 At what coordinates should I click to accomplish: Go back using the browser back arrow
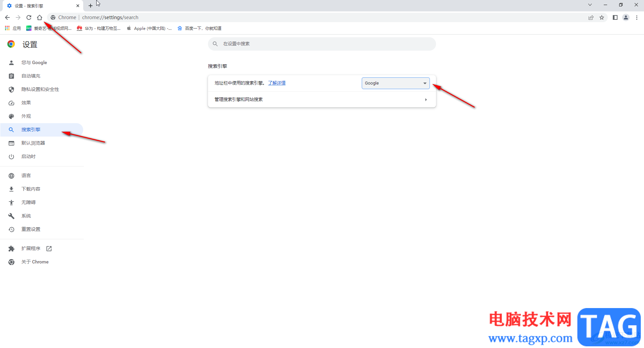pos(7,17)
